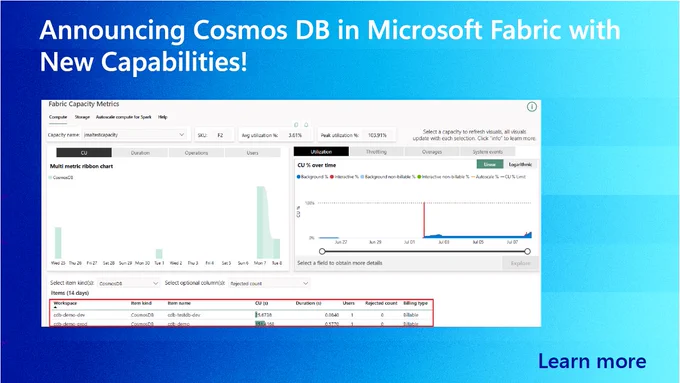Open the Capacity name dropdown

(134, 135)
